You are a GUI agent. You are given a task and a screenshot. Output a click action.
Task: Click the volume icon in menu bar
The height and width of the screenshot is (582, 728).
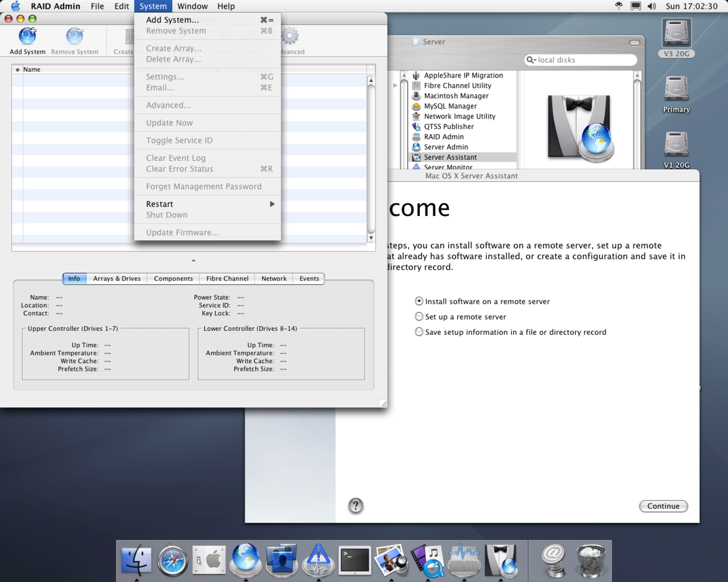click(x=651, y=6)
